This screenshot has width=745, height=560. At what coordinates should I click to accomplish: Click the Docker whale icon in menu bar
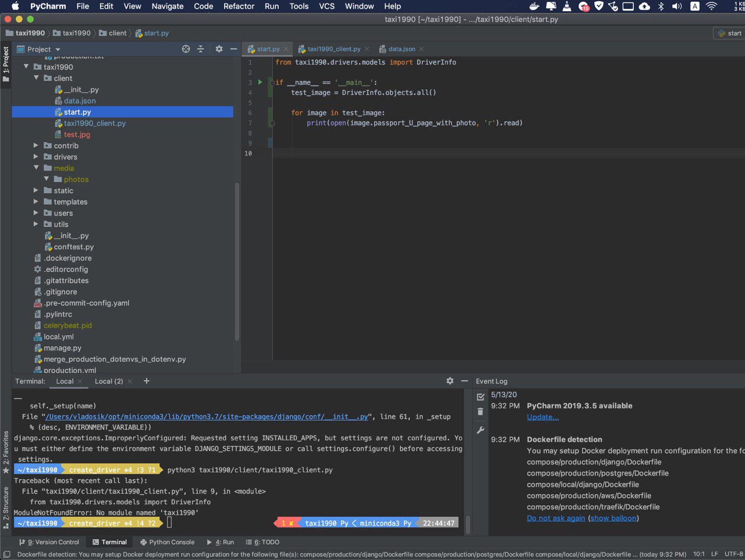click(534, 6)
